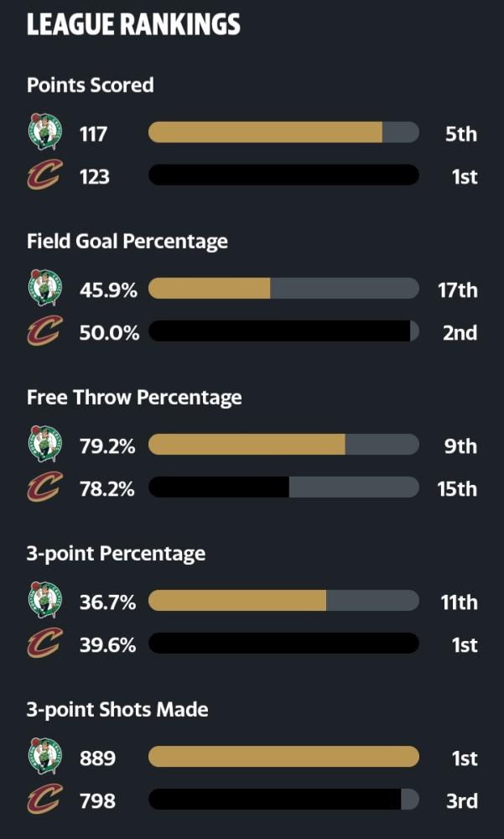Select the League Rankings heading

click(134, 25)
